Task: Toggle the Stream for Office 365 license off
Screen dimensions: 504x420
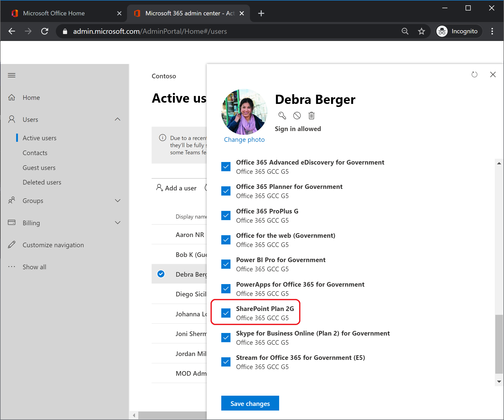Action: click(226, 362)
